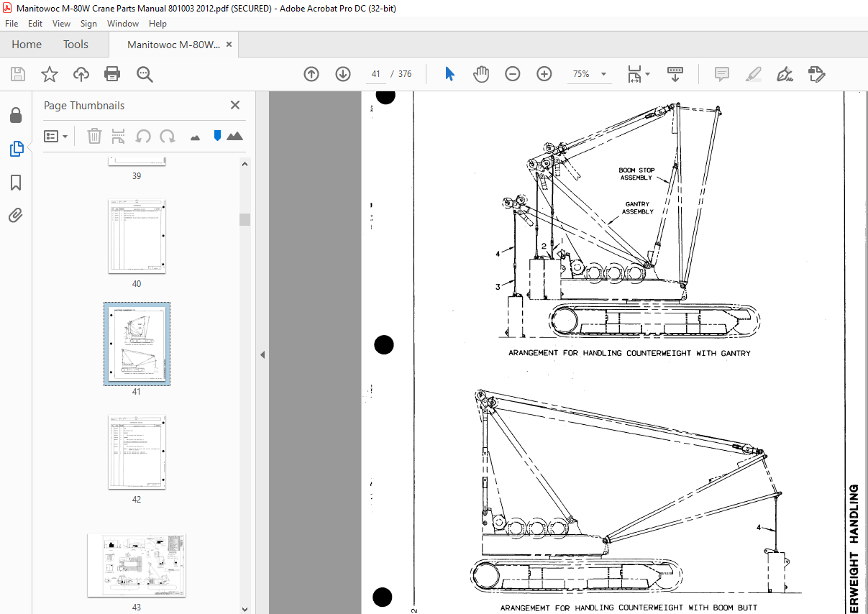Zoom in with the plus circle icon
The height and width of the screenshot is (614, 868).
pos(544,74)
